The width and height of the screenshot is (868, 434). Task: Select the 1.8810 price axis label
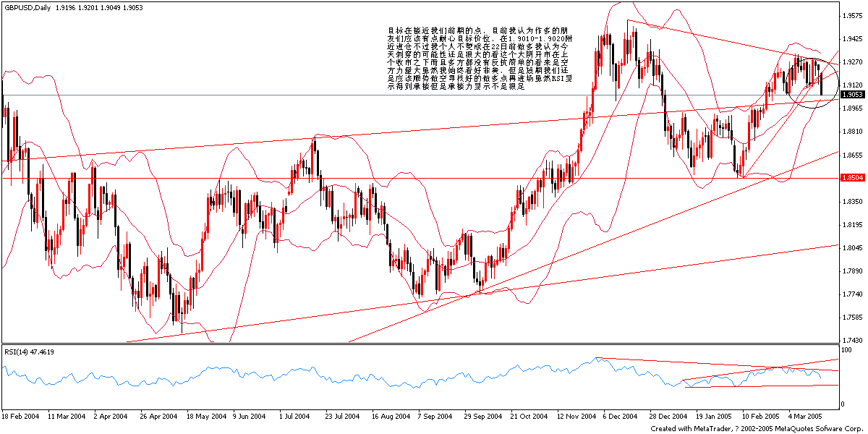854,132
